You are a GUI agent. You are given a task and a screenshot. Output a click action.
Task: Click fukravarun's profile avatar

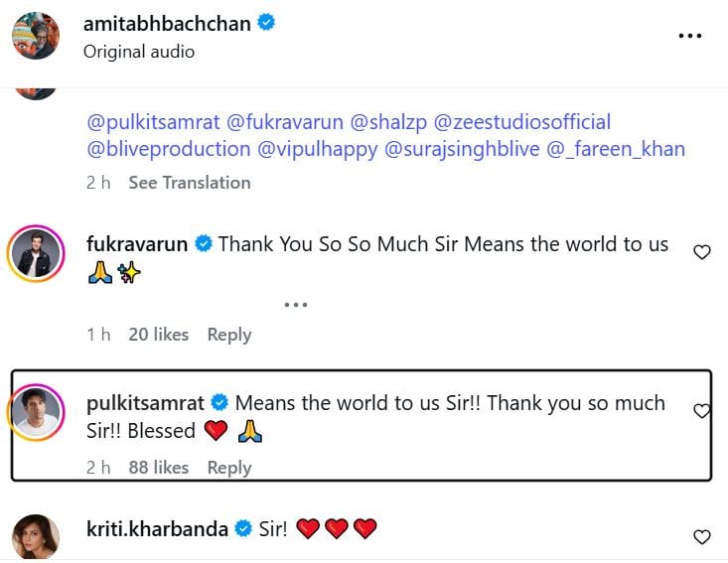click(36, 254)
